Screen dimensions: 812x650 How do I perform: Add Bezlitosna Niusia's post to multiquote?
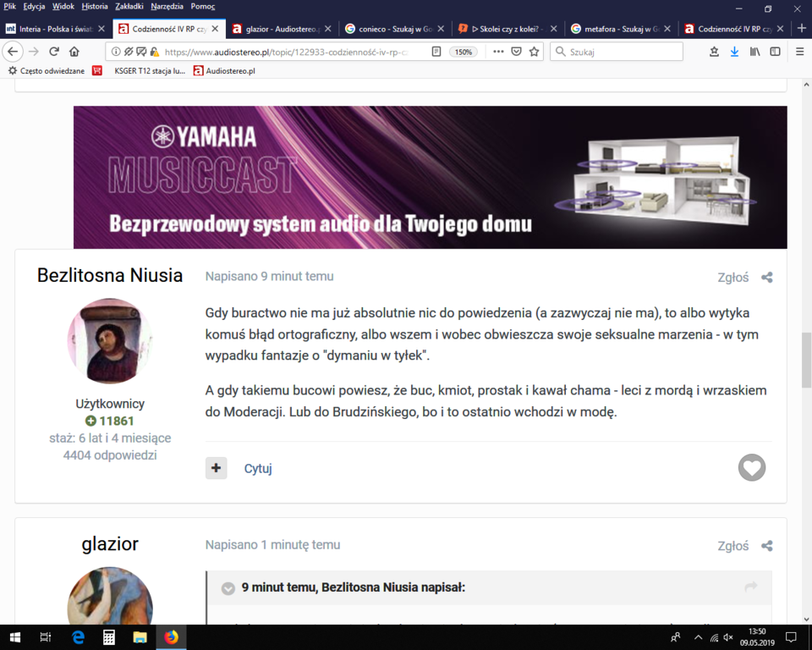(216, 468)
